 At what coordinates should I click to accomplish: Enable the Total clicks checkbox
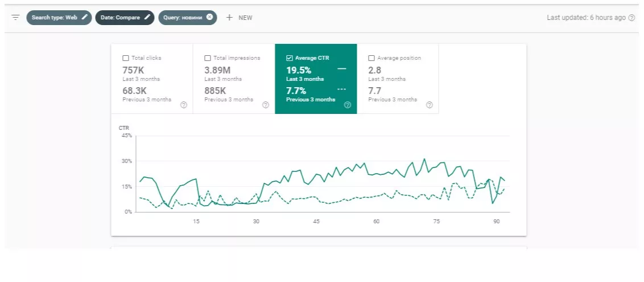126,58
